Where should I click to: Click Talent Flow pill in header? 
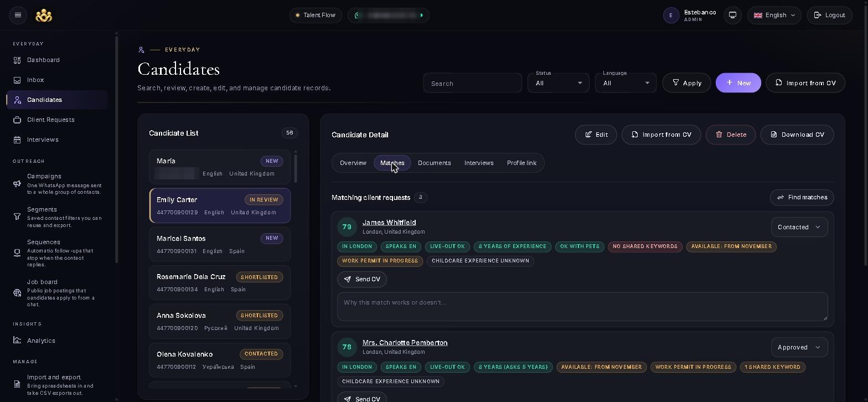coord(316,15)
